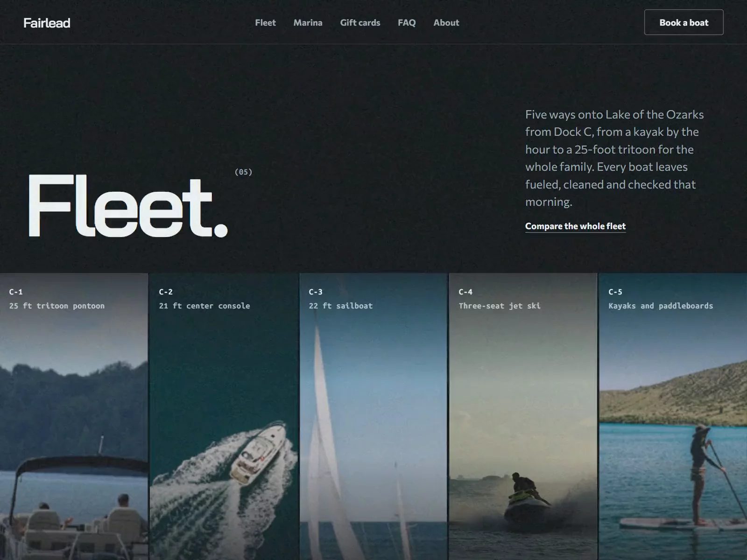Open the C-2 center console card
Image resolution: width=747 pixels, height=560 pixels.
tap(224, 416)
